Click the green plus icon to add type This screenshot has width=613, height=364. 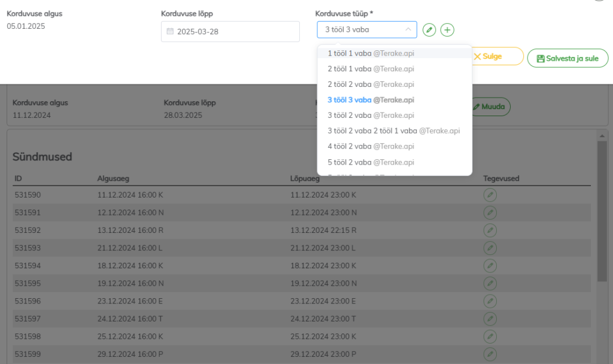click(447, 30)
